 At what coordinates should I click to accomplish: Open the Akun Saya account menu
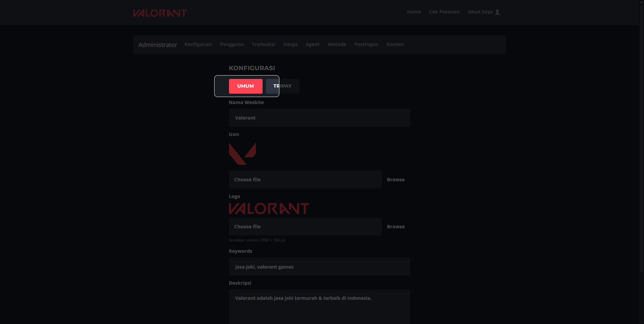point(480,12)
